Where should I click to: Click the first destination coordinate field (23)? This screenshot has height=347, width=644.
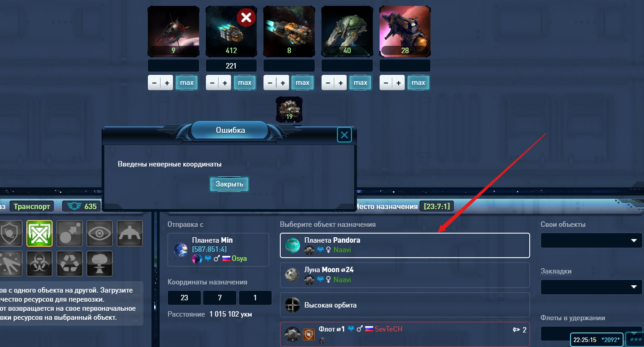(184, 298)
